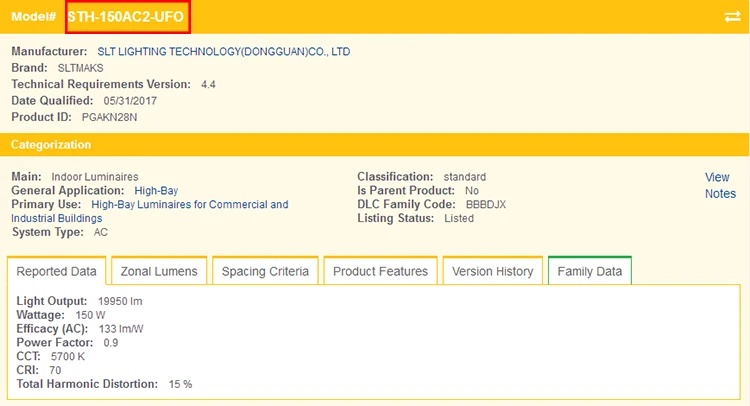This screenshot has height=406, width=750.
Task: Click the Technical Requirements Version 4.4 value
Action: click(208, 84)
